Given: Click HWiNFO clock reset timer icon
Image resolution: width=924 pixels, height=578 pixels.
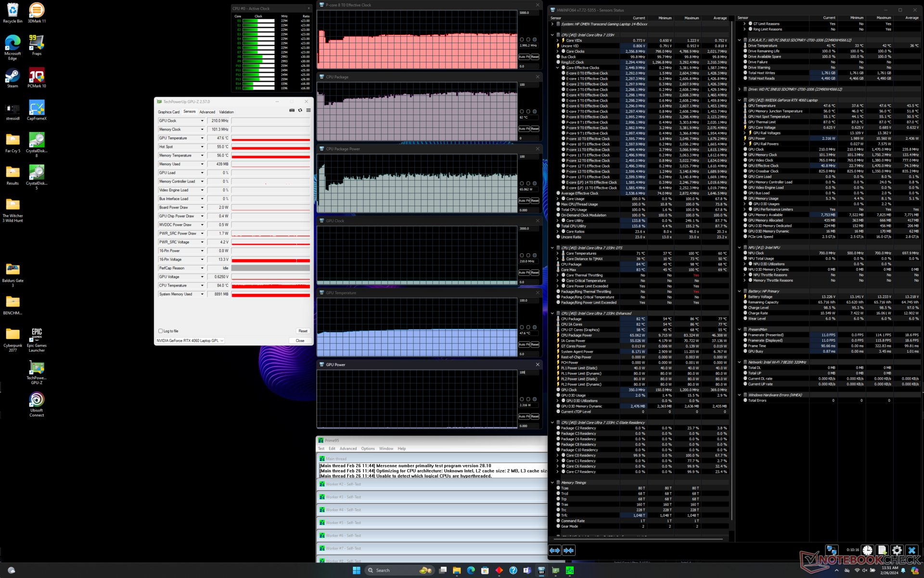Looking at the screenshot, I should click(867, 550).
